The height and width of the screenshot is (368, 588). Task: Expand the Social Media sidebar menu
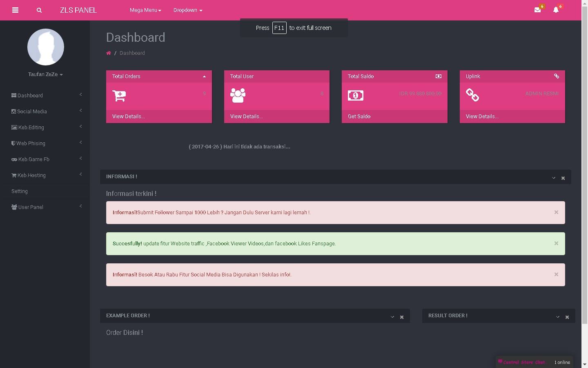click(x=32, y=111)
